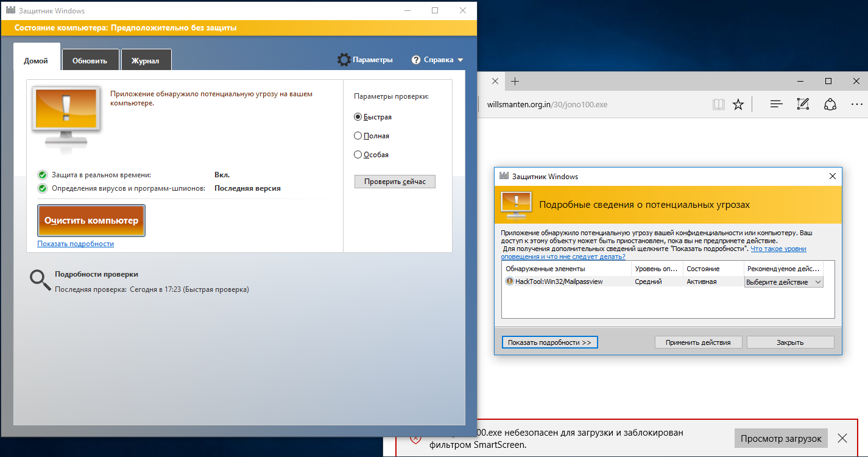Select the Полная scan option
The width and height of the screenshot is (868, 457).
click(x=358, y=136)
